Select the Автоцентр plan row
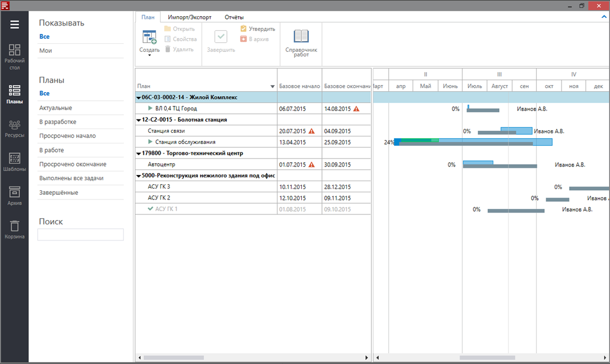 253,165
